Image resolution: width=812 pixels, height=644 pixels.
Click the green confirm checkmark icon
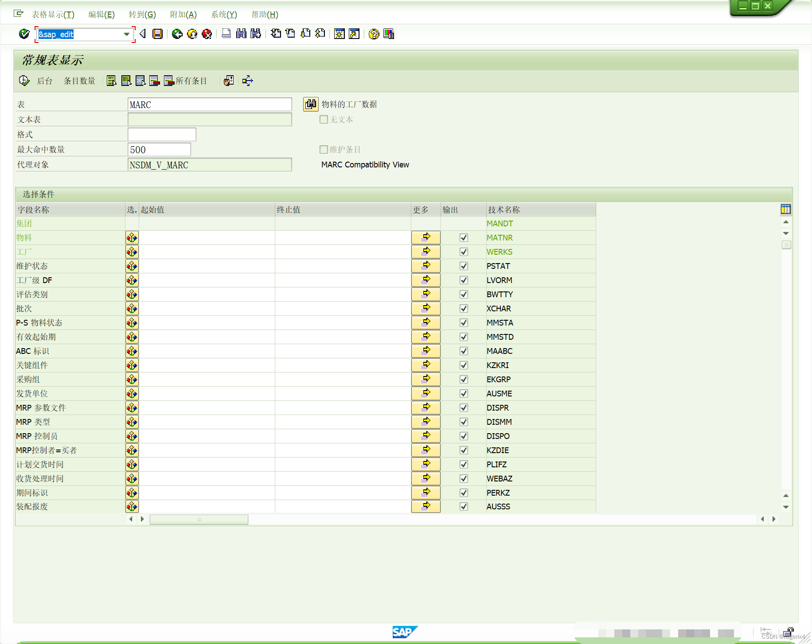point(23,34)
